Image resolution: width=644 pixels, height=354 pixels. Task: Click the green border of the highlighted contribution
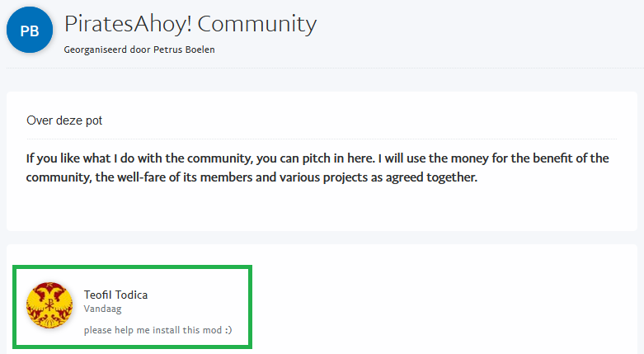tap(132, 267)
